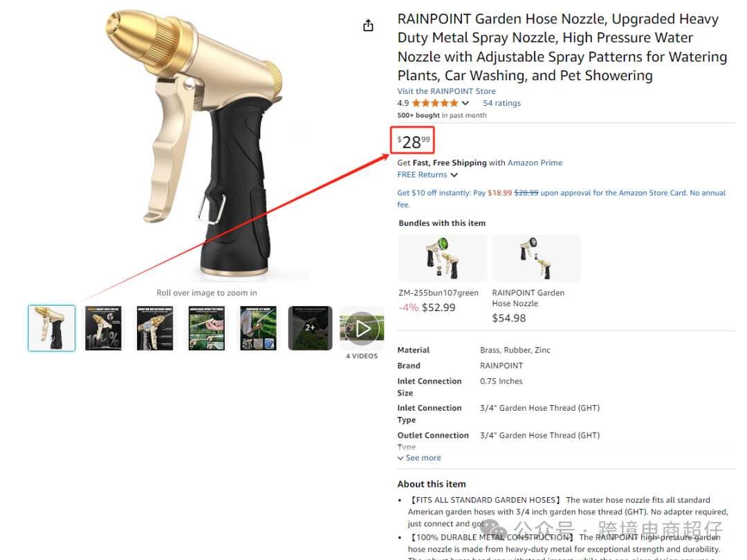
Task: Play the product video thumbnail
Action: pos(362,328)
